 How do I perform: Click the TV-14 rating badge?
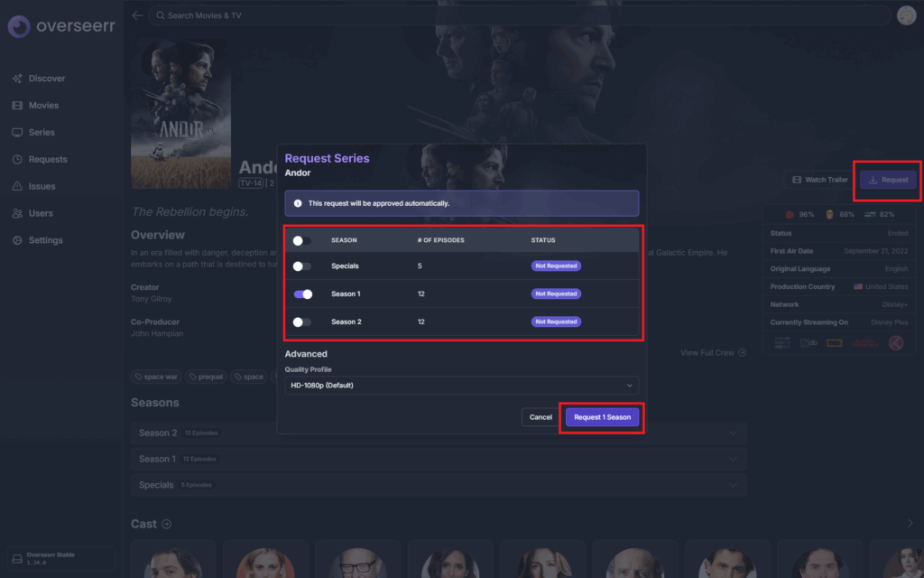tap(251, 183)
